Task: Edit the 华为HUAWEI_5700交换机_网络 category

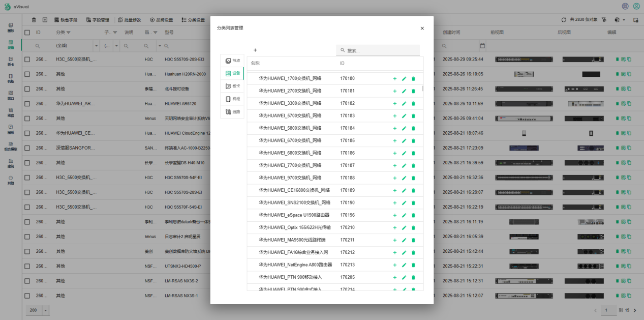Action: point(404,116)
